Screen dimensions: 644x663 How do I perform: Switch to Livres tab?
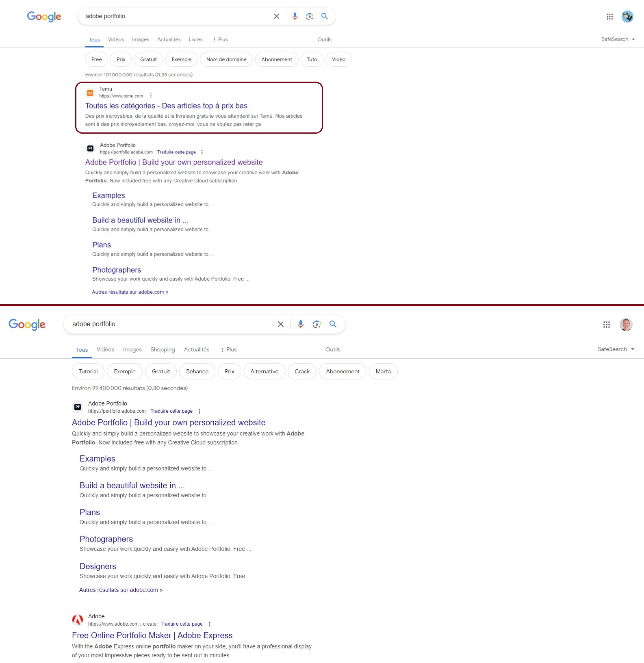pos(196,40)
